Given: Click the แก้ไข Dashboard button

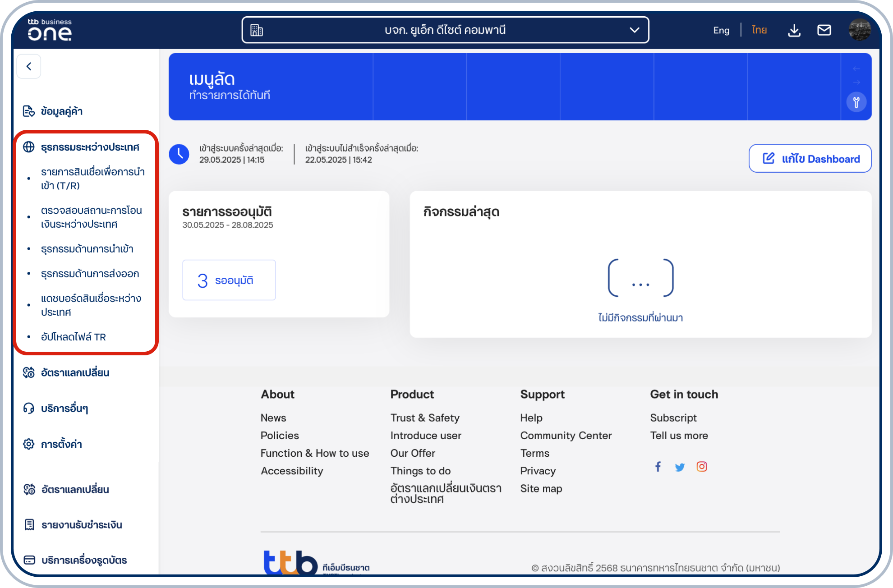Looking at the screenshot, I should 810,159.
